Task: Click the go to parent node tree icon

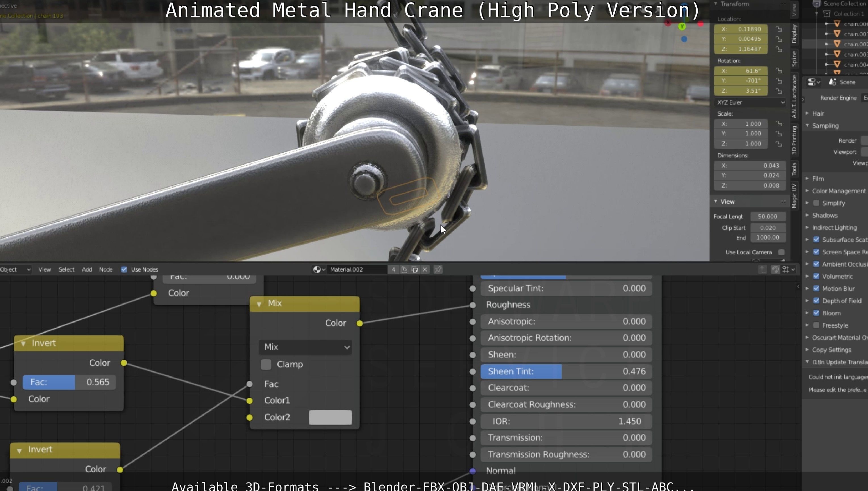Action: point(763,269)
